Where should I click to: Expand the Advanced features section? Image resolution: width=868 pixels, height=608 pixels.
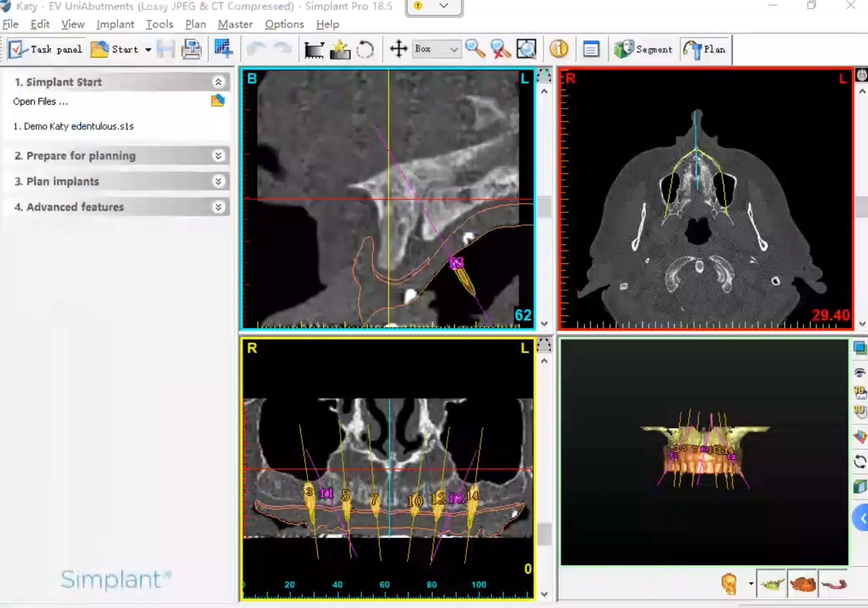pos(218,207)
